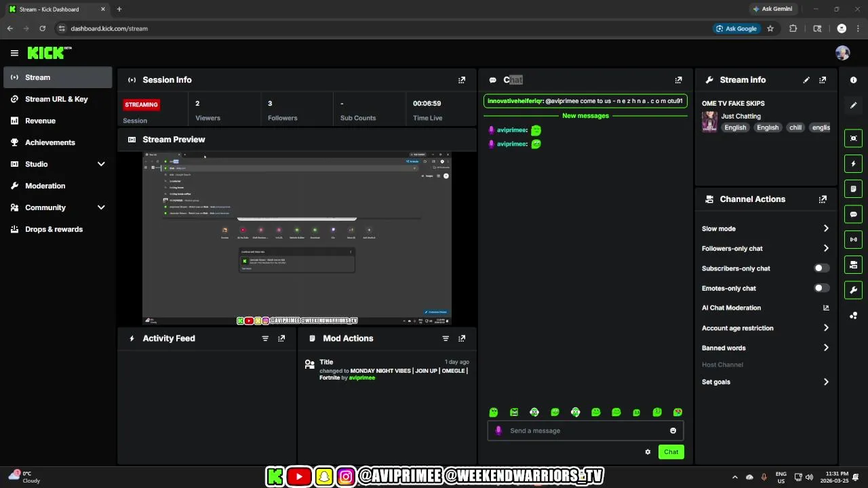Open the Revenue page
The image size is (868, 488).
pyautogui.click(x=58, y=121)
